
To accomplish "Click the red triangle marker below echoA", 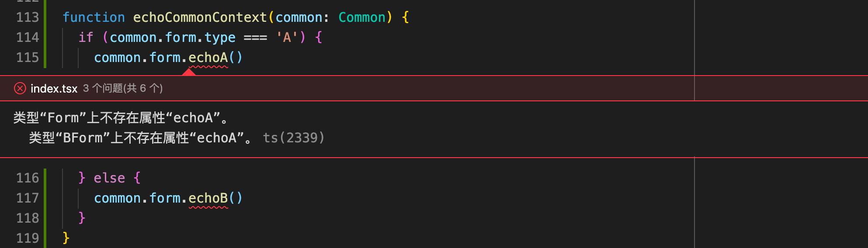I will [x=189, y=72].
